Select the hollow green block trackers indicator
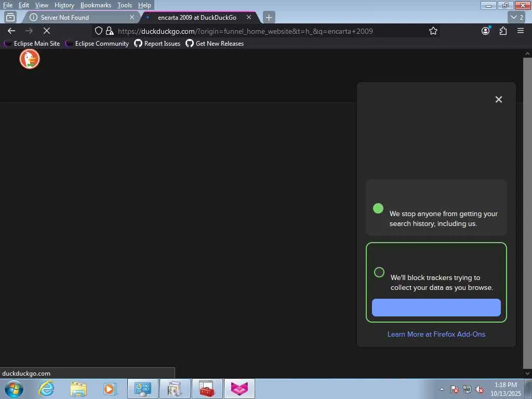Image resolution: width=532 pixels, height=399 pixels. coord(379,272)
